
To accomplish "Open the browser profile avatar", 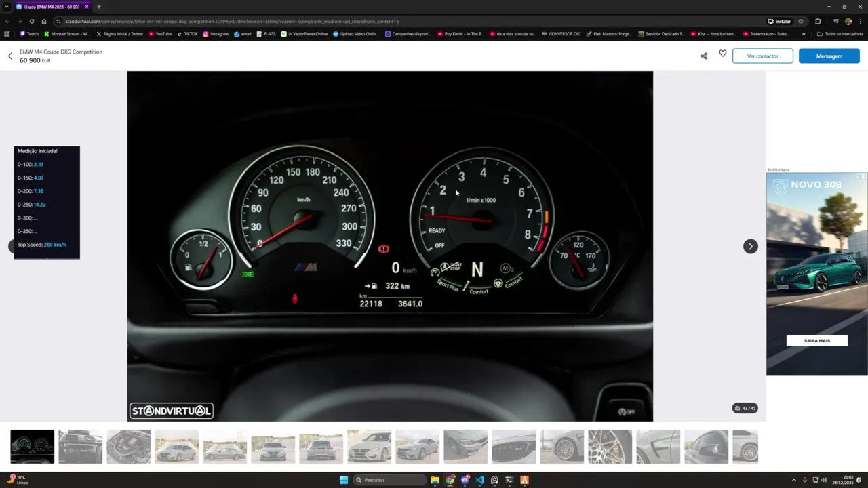I will coord(848,21).
